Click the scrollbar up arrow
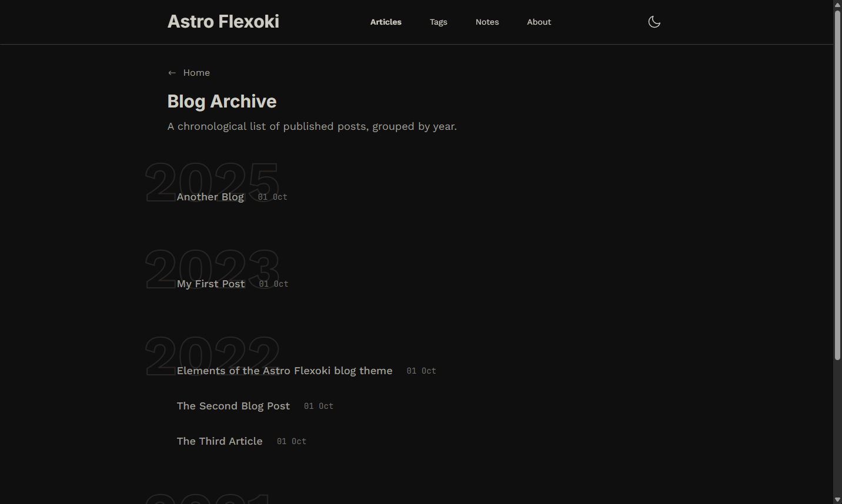 pyautogui.click(x=837, y=4)
